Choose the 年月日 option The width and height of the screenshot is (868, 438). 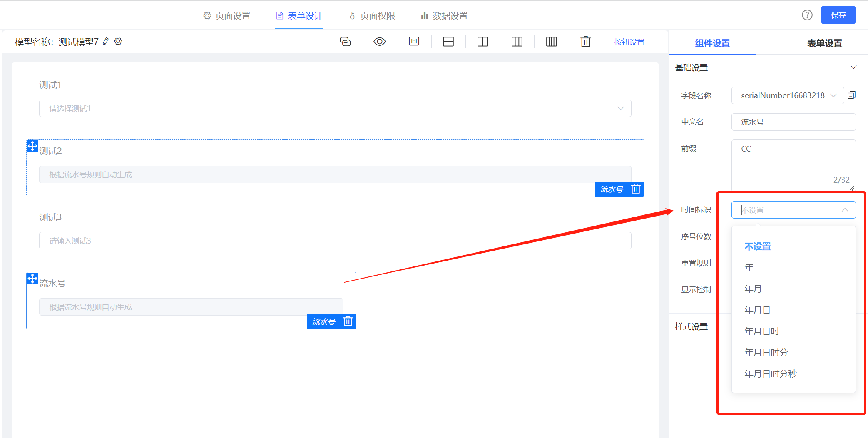coord(793,310)
